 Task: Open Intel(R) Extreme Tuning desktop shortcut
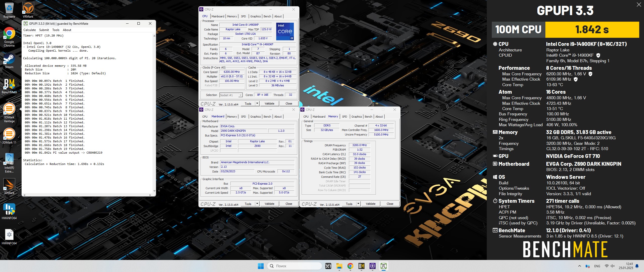point(9,163)
